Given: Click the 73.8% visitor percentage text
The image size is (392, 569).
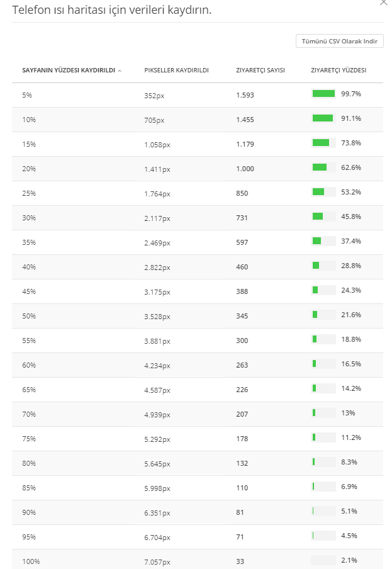Looking at the screenshot, I should point(350,143).
